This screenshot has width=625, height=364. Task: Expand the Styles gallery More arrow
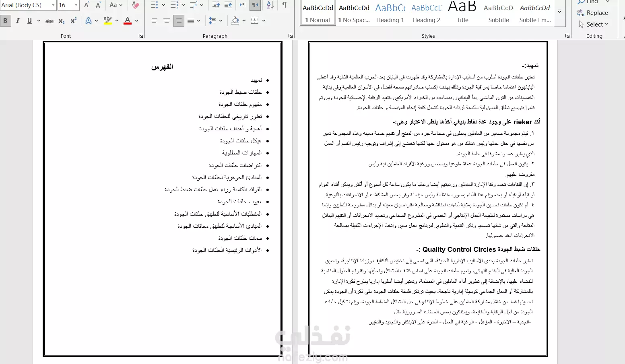pos(559,12)
